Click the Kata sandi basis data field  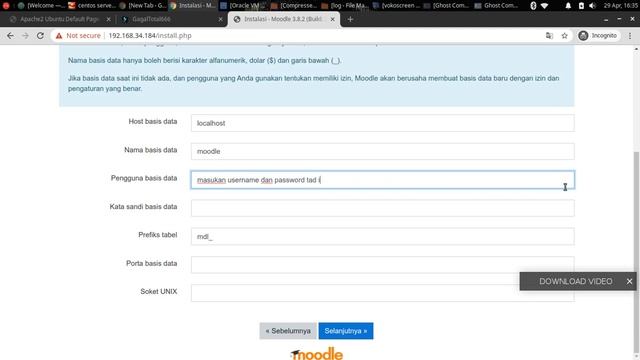click(x=382, y=208)
